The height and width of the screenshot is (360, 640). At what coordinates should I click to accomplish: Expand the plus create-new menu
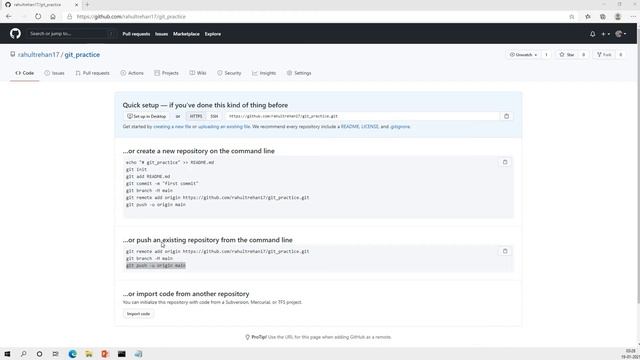pos(605,34)
